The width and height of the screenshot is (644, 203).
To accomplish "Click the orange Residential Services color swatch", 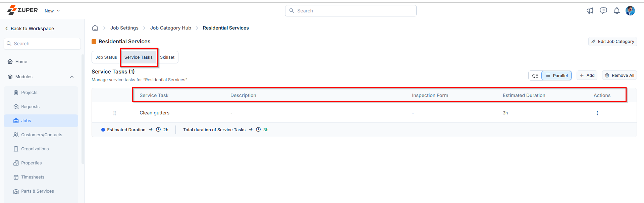I will [94, 42].
